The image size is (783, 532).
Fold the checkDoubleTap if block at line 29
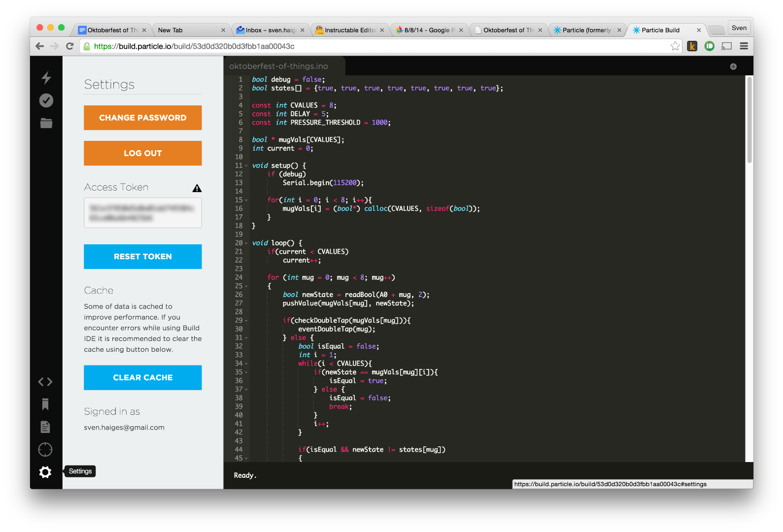click(246, 321)
